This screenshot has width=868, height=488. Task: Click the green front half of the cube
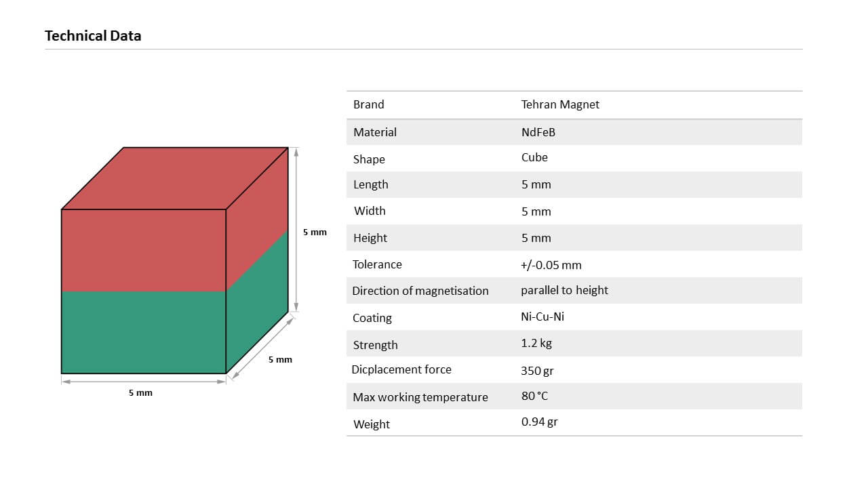click(x=143, y=332)
